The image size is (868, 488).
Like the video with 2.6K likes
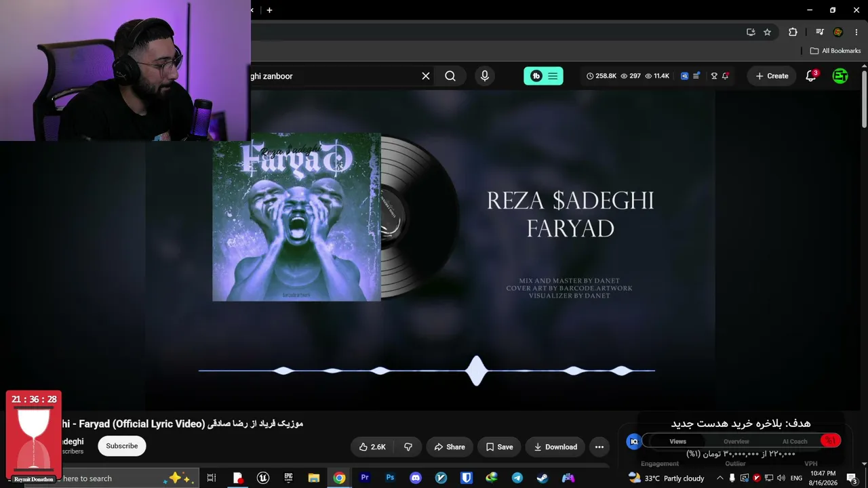372,447
